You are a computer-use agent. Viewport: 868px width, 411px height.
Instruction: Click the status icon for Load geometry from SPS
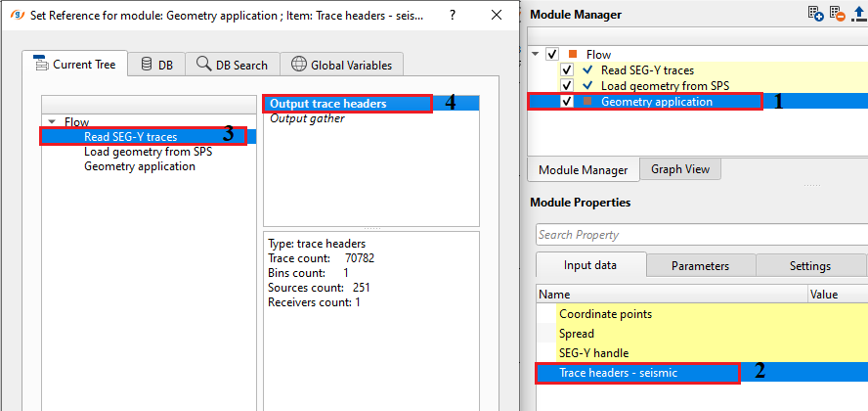point(587,86)
